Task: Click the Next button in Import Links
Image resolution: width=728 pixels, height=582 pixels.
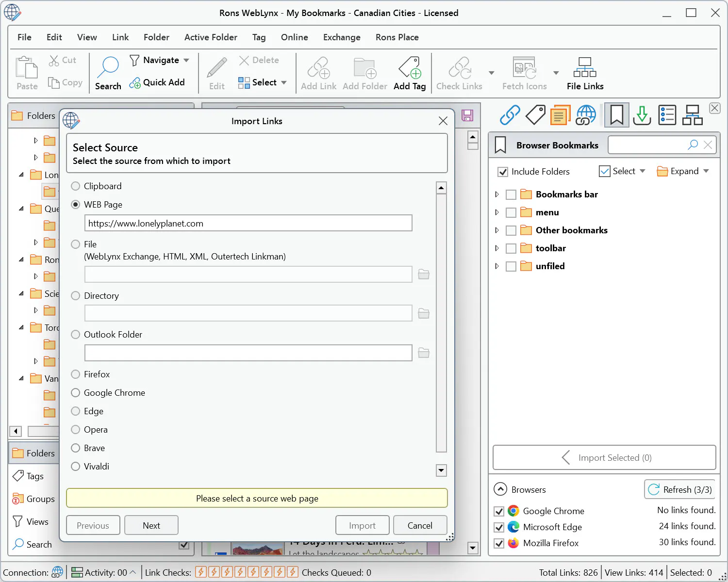Action: pyautogui.click(x=151, y=525)
